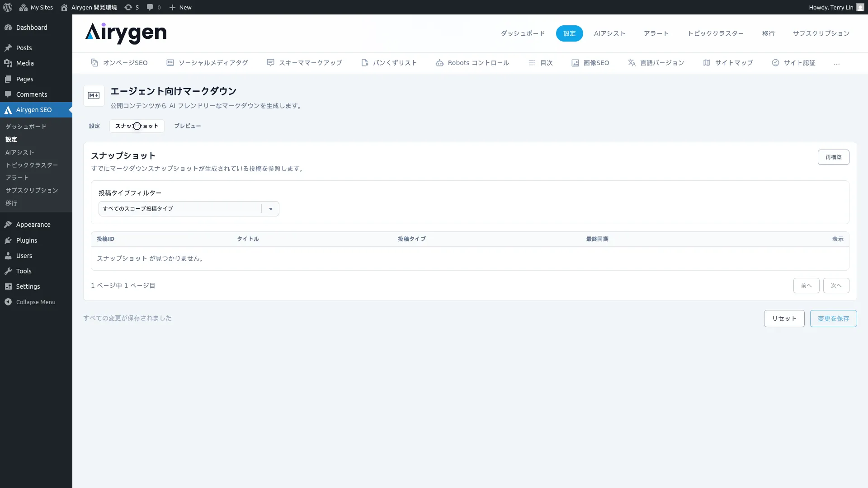Image resolution: width=868 pixels, height=488 pixels.
Task: Click the 目次 list icon
Action: (x=532, y=63)
